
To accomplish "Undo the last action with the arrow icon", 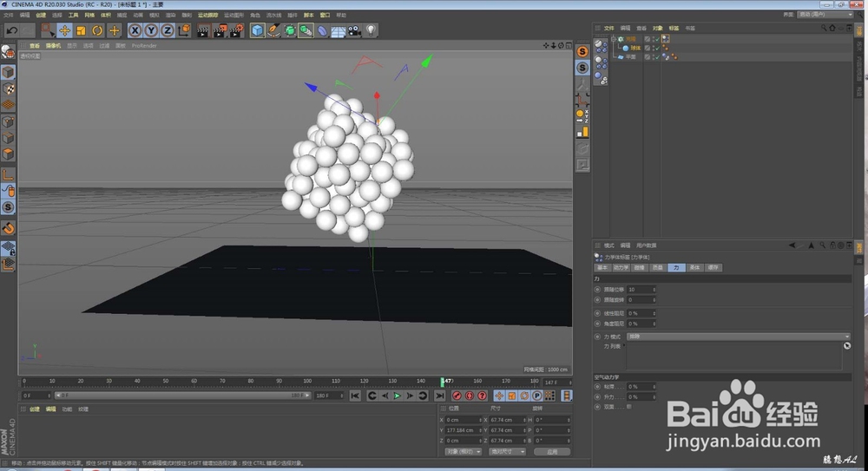I will 11,30.
